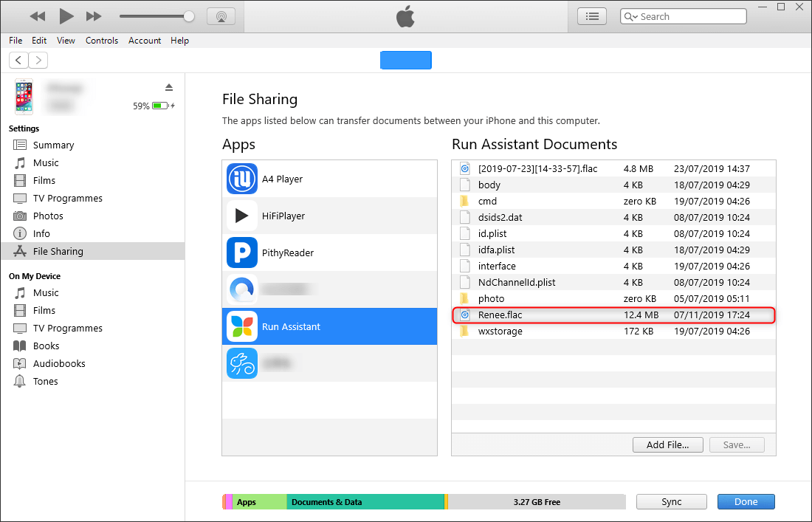
Task: Open Audiobooks under On My Device
Action: point(93,363)
